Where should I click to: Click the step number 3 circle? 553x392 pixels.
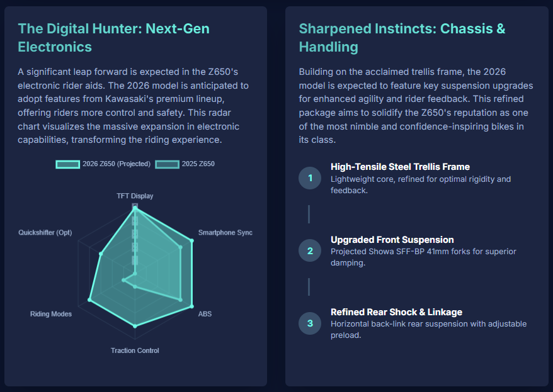pyautogui.click(x=310, y=323)
